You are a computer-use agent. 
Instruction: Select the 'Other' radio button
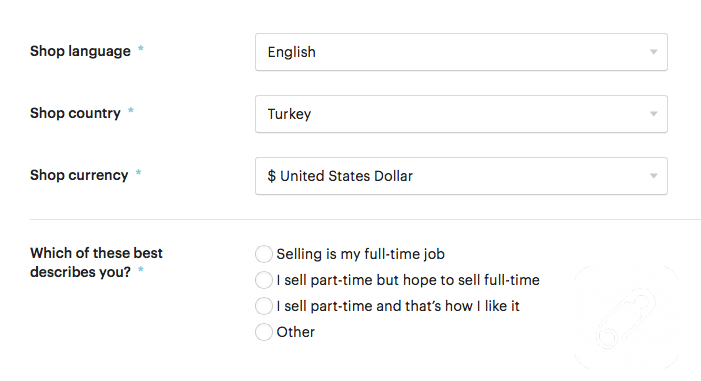[x=264, y=332]
